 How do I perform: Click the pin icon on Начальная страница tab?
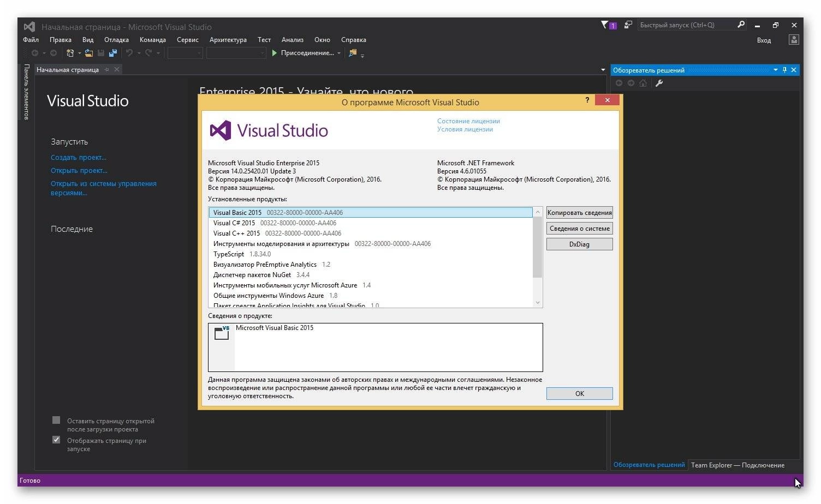point(107,70)
